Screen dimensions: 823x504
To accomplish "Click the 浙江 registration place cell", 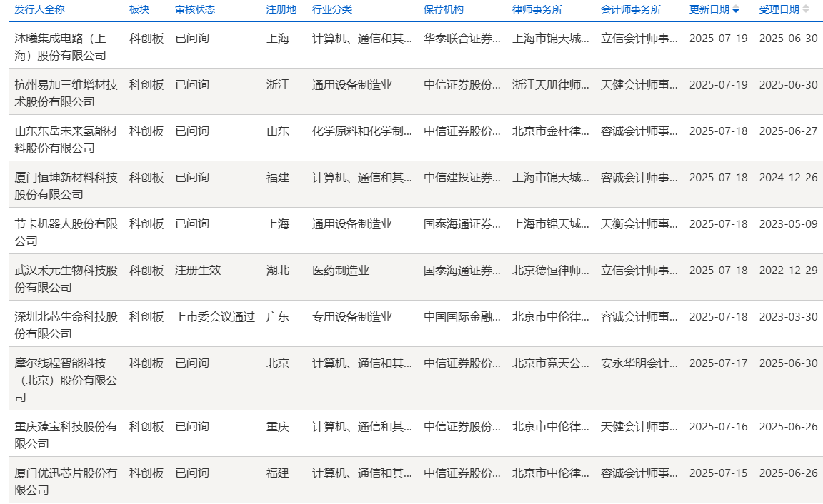I will click(278, 84).
